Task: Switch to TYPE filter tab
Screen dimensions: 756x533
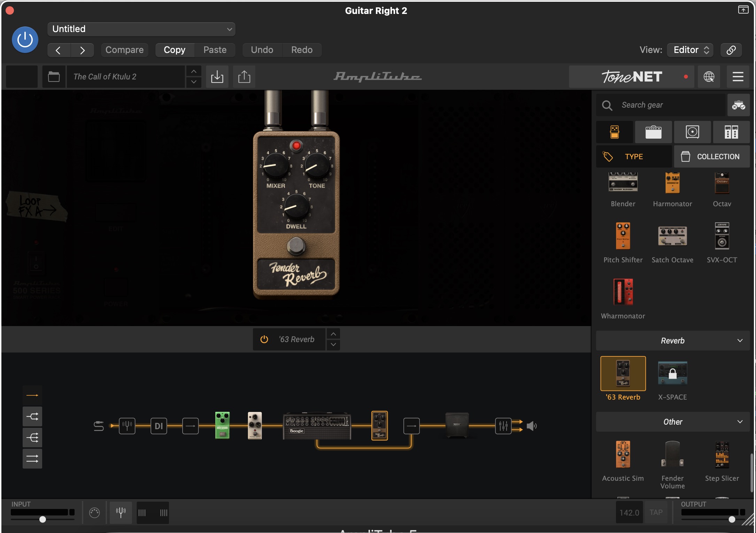Action: 634,157
